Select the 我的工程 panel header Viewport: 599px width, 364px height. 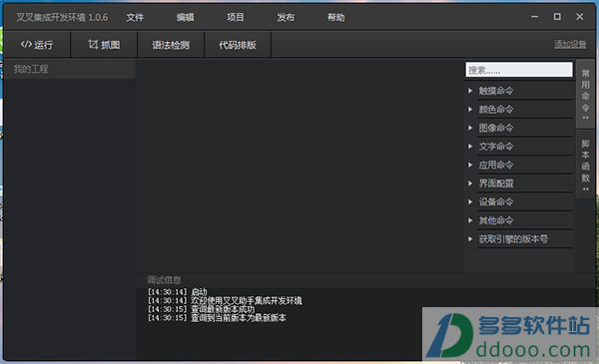[70, 69]
